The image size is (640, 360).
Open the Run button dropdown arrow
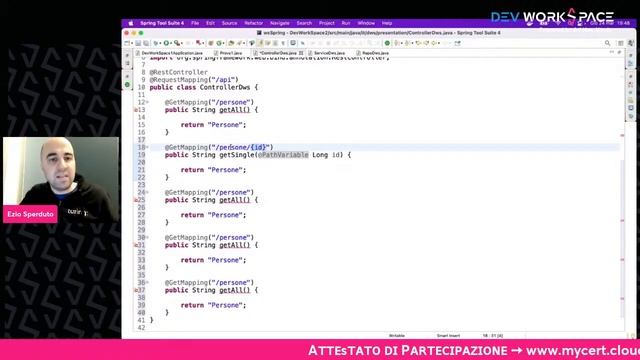[x=171, y=43]
